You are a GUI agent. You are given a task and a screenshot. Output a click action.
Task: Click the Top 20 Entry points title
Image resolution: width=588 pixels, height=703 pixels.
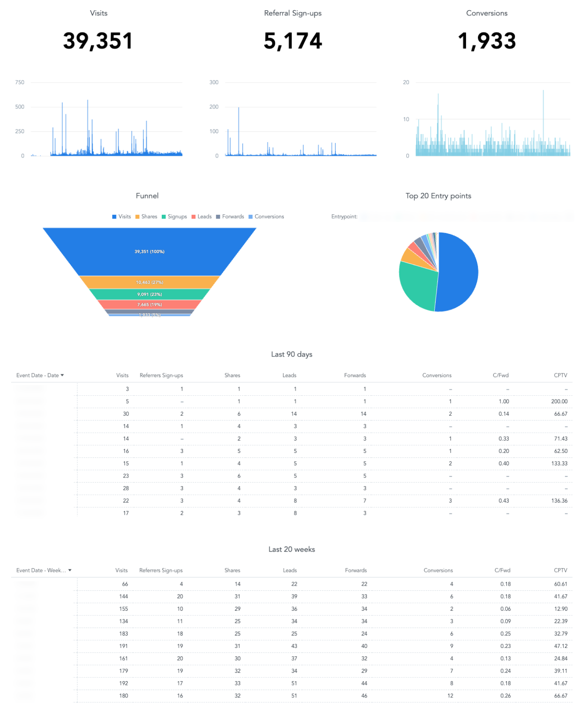click(438, 196)
